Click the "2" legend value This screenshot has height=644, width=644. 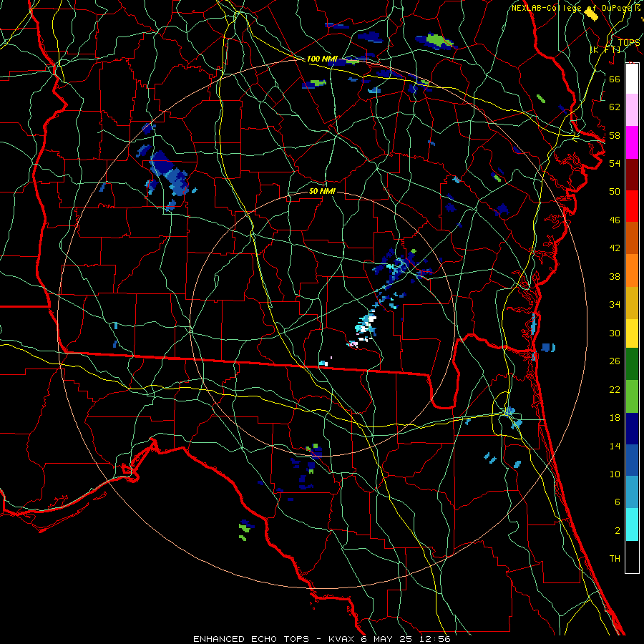tap(617, 531)
